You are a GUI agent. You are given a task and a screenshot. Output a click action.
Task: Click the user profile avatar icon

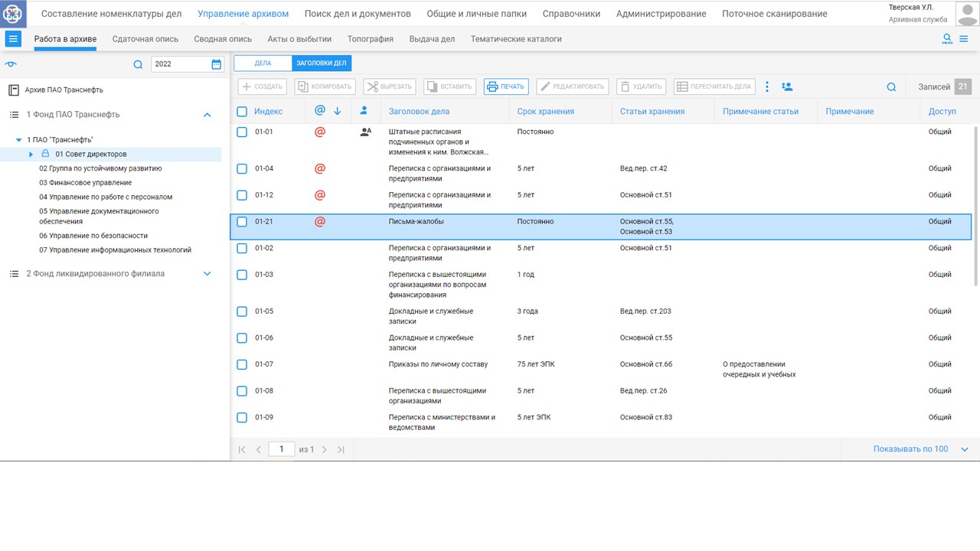click(967, 14)
